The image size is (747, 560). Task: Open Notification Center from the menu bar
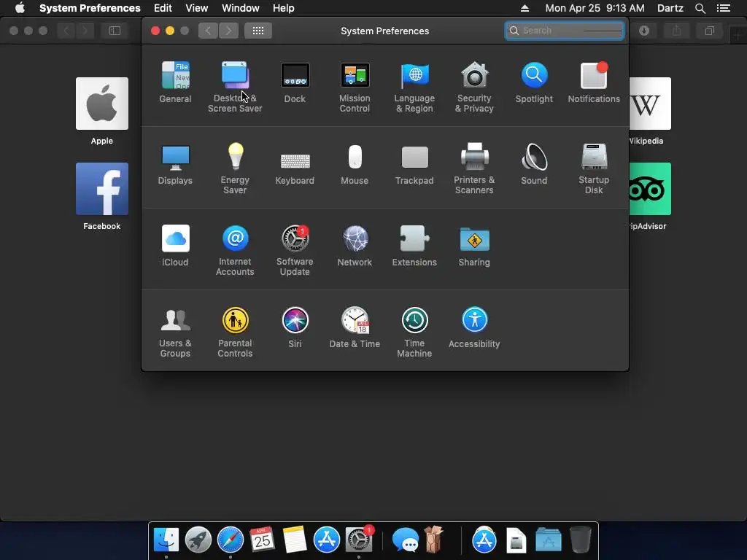pos(723,8)
